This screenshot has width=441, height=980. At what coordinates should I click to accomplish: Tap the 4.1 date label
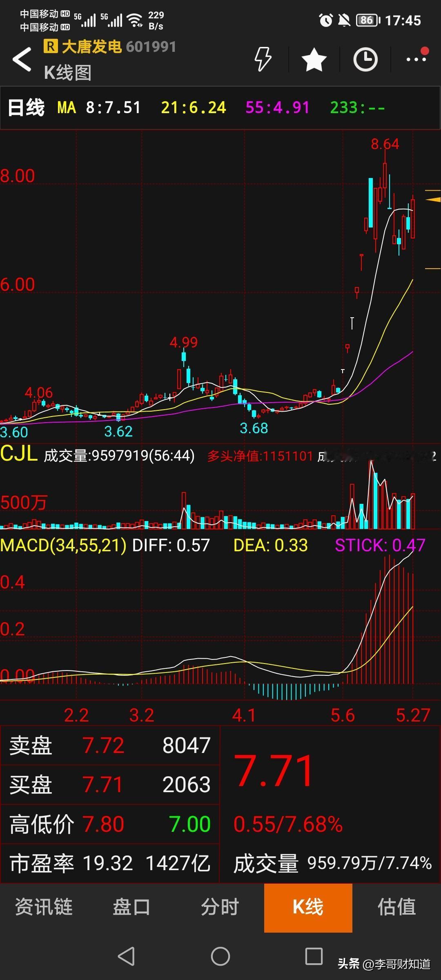(244, 715)
